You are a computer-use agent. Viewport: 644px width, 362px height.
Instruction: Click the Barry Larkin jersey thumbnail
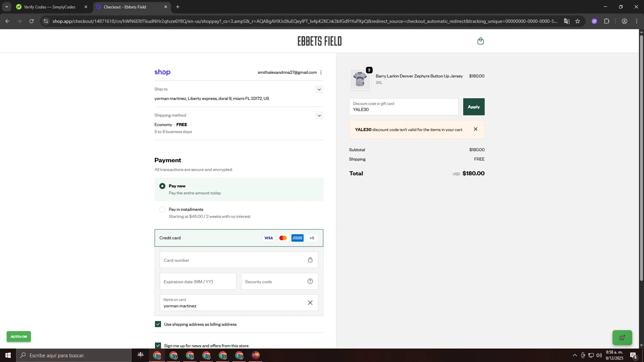point(360,79)
